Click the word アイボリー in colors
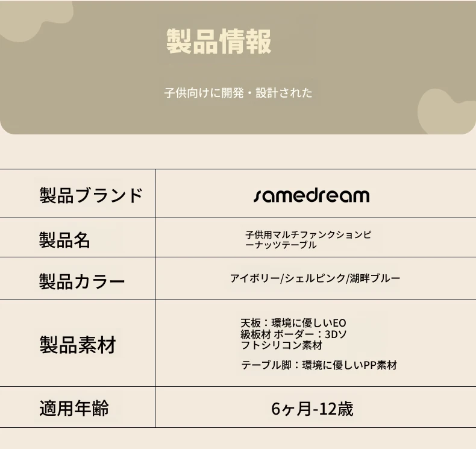This screenshot has width=476, height=449. 255,278
